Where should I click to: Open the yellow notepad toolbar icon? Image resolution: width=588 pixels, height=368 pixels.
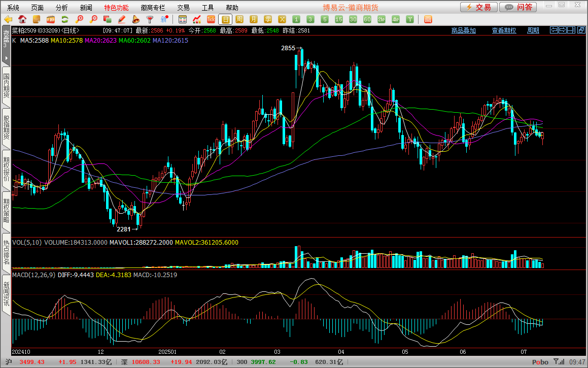click(x=37, y=19)
